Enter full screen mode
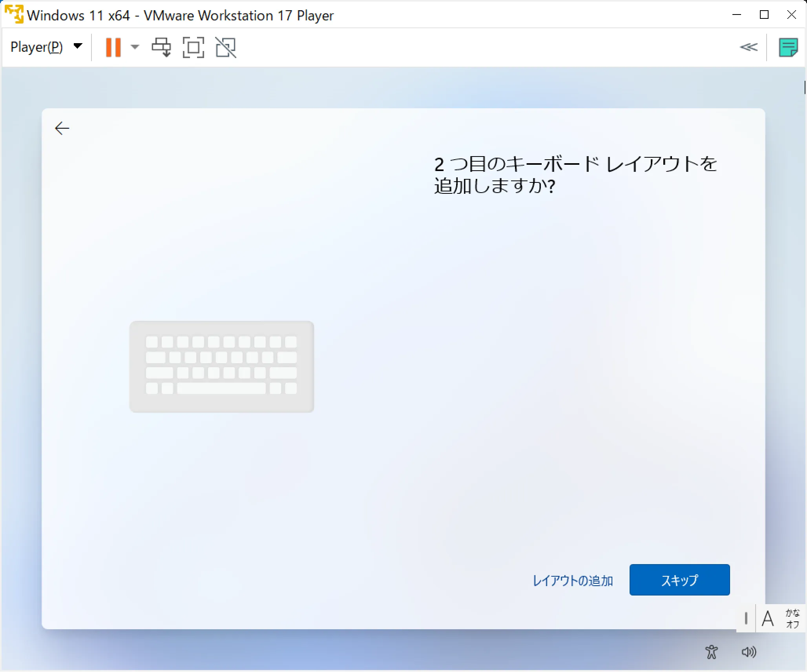The height and width of the screenshot is (672, 807). point(193,47)
